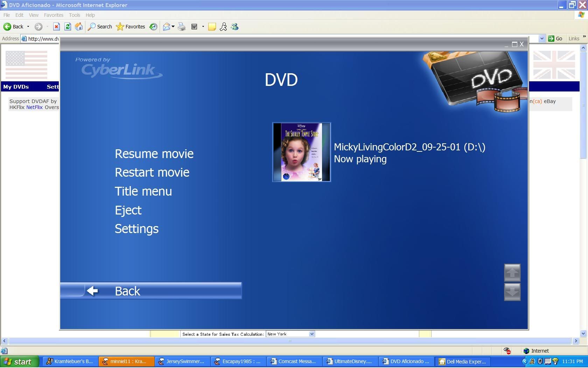Click the scroll up arrow in DVD window

(512, 273)
